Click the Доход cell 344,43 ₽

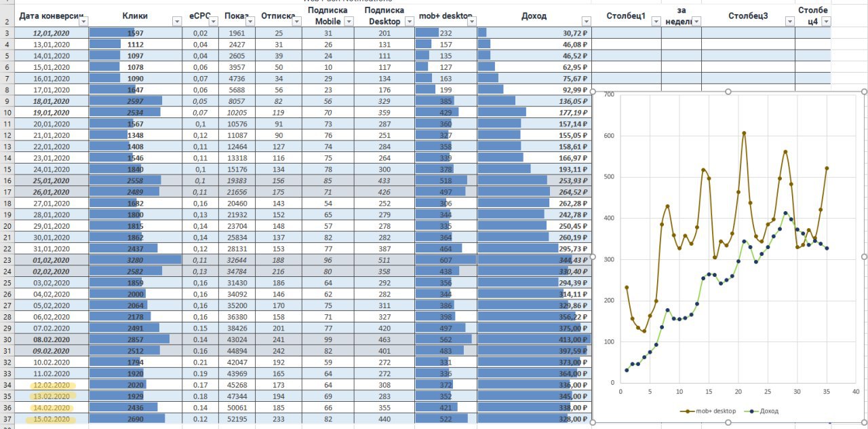pyautogui.click(x=534, y=260)
